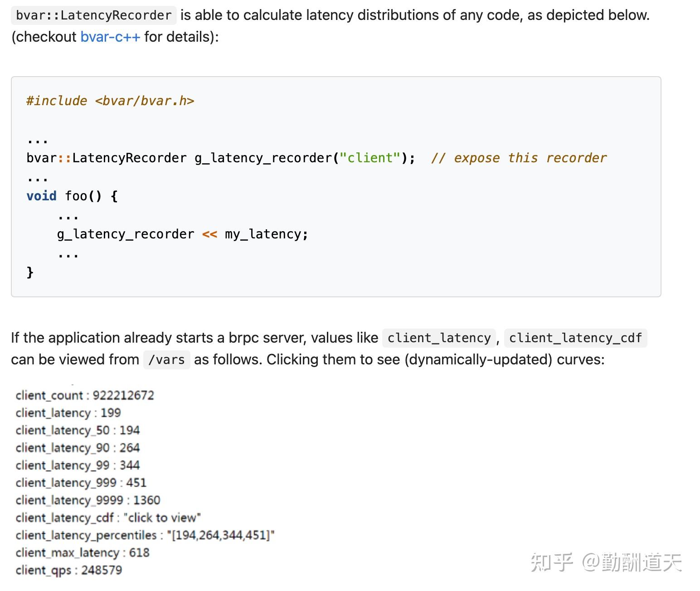The width and height of the screenshot is (700, 591).
Task: Open the bvar-c++ hyperlink
Action: click(x=110, y=37)
